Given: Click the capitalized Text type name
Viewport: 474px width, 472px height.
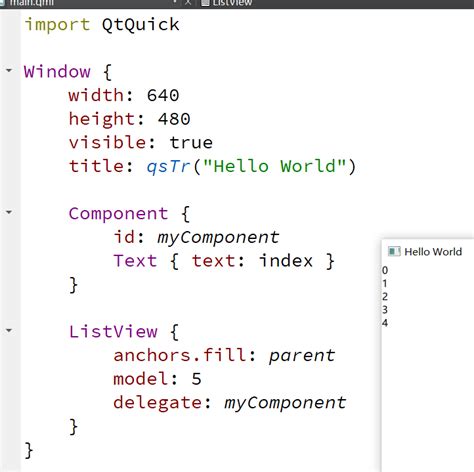Looking at the screenshot, I should tap(135, 261).
